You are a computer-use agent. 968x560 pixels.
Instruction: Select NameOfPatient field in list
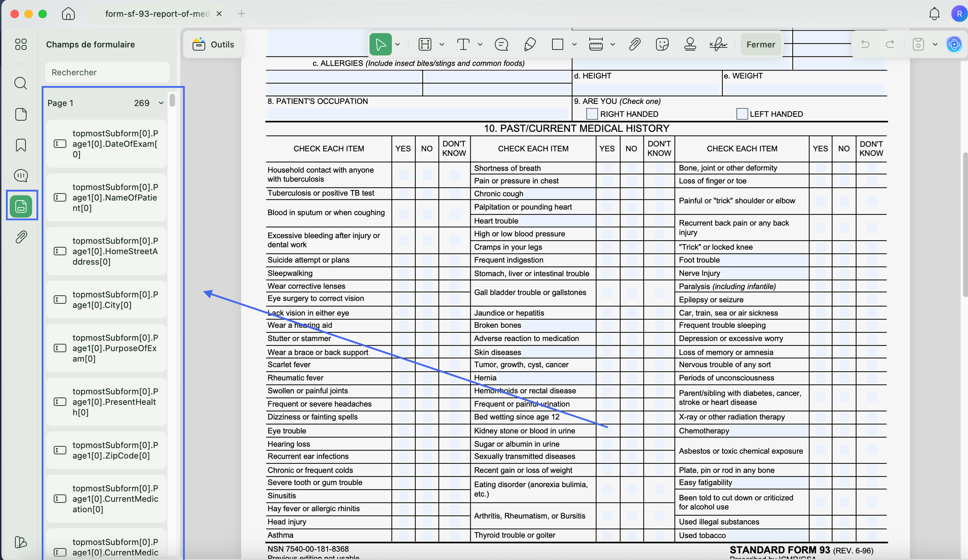pos(106,198)
